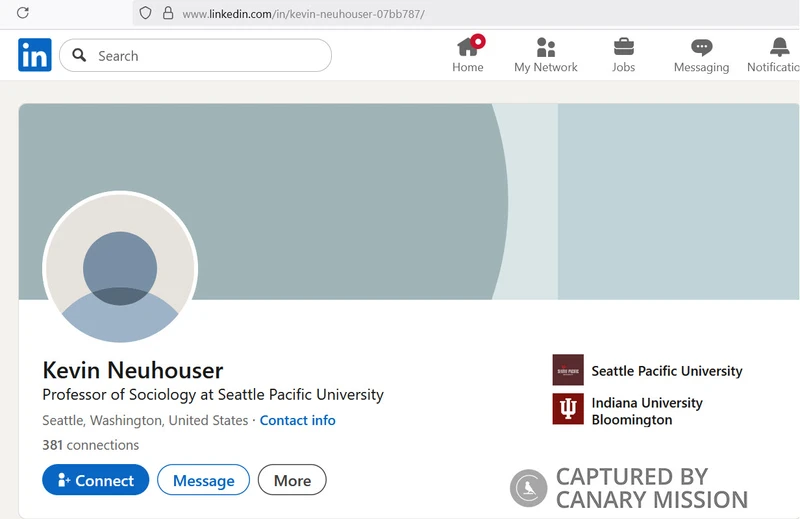Open the Seattle Pacific University link
The height and width of the screenshot is (519, 800).
tap(667, 371)
